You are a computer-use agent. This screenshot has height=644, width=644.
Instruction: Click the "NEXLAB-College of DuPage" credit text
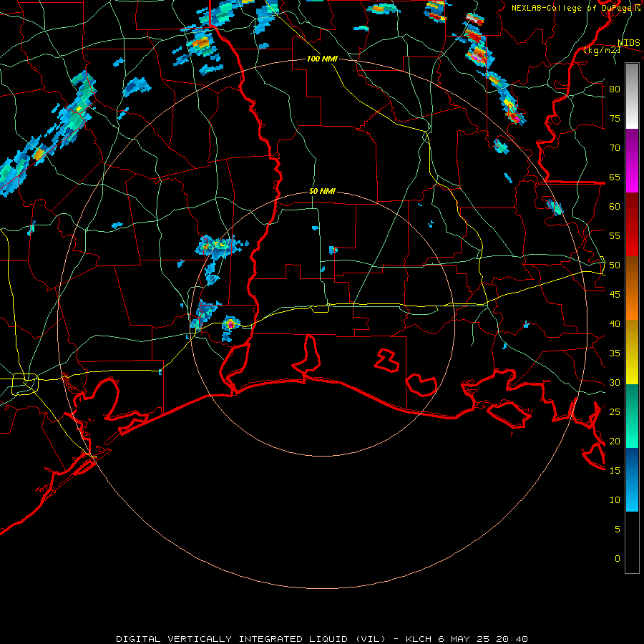[x=572, y=8]
